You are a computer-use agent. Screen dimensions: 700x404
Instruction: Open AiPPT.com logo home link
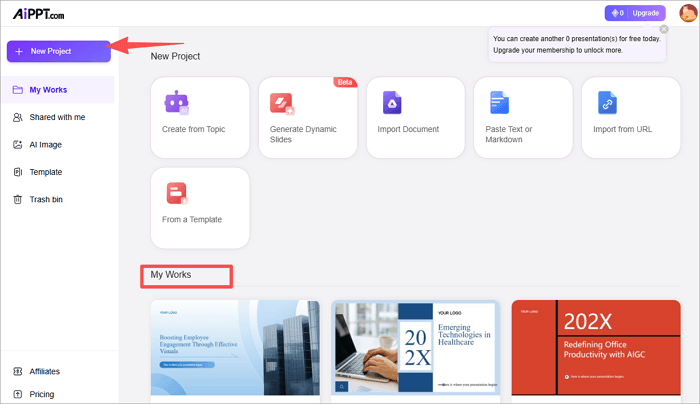click(38, 14)
